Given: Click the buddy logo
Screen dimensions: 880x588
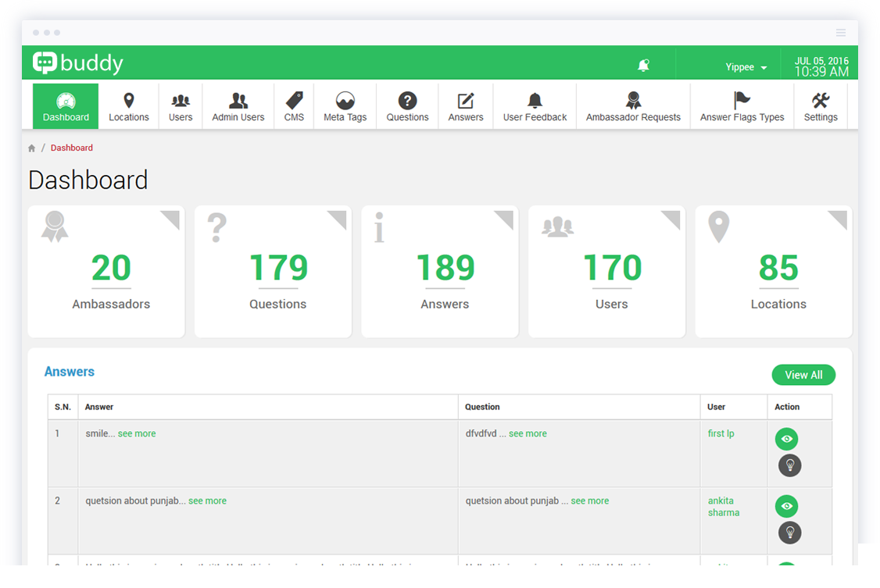Looking at the screenshot, I should (x=78, y=63).
